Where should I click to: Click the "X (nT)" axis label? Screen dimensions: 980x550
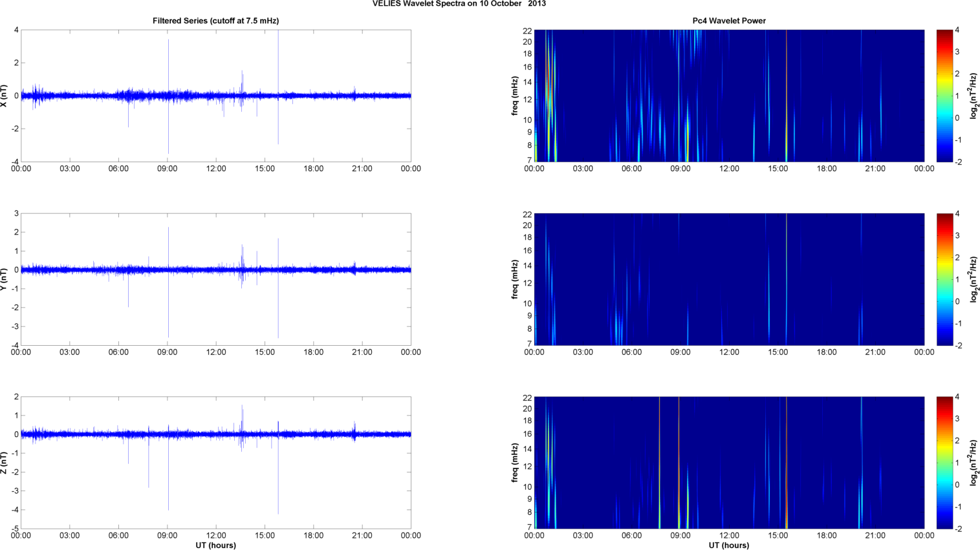tap(5, 96)
